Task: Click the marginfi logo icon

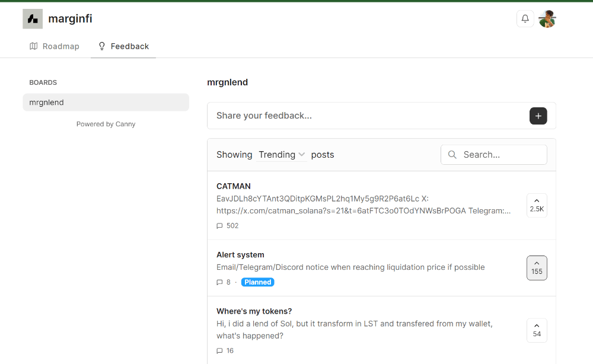Action: (x=33, y=19)
